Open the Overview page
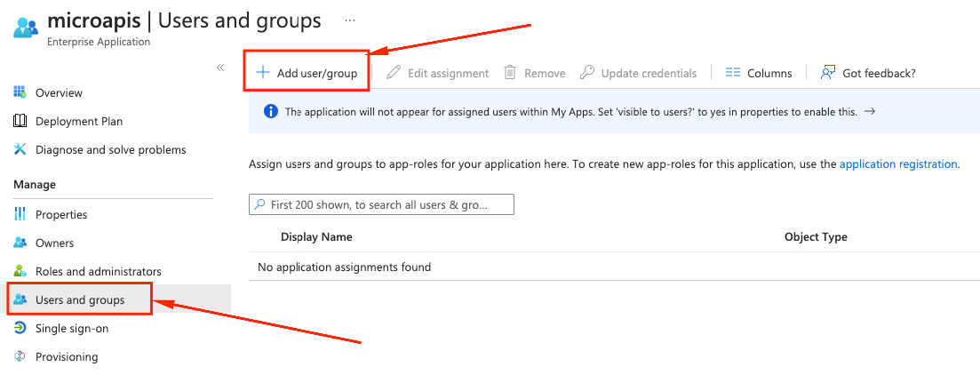980x375 pixels. coord(59,92)
